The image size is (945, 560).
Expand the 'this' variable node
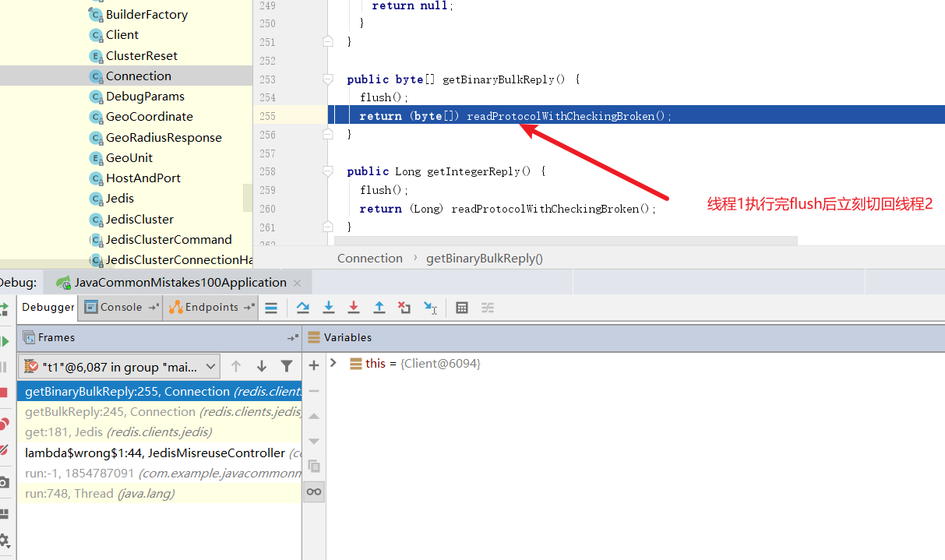[x=333, y=363]
